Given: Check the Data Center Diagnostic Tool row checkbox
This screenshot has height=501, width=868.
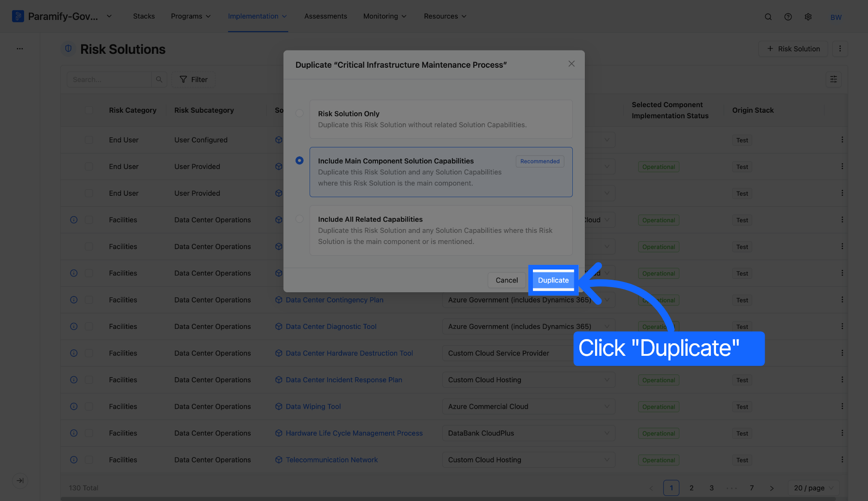Looking at the screenshot, I should [89, 327].
